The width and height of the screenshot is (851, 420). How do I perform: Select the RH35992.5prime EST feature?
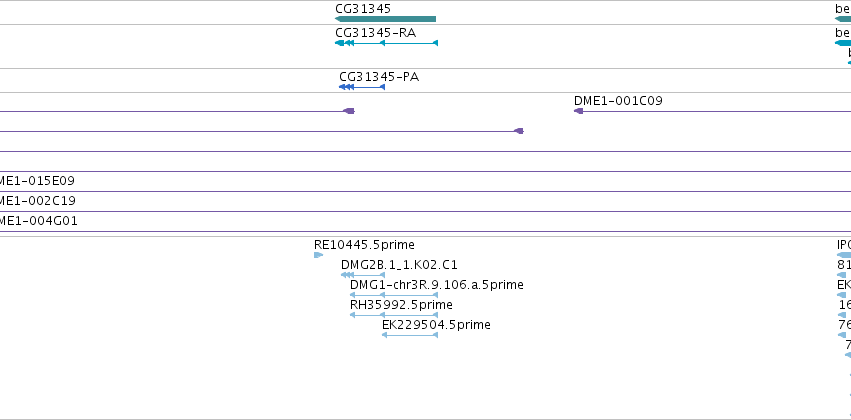click(394, 315)
